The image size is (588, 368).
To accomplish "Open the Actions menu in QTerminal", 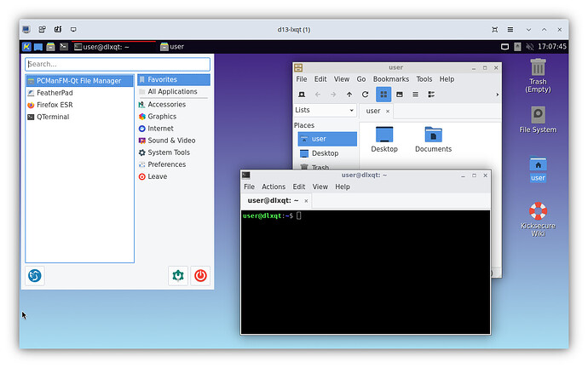I will pyautogui.click(x=274, y=187).
